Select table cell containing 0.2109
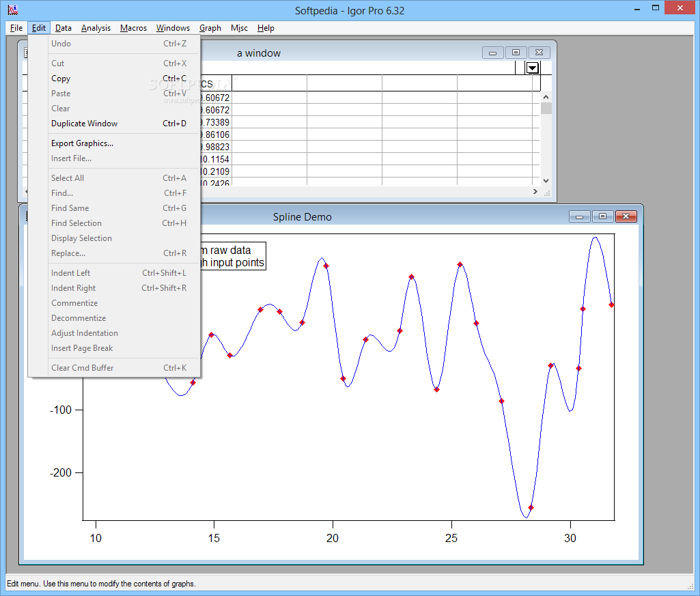Viewport: 700px width, 596px height. point(216,171)
